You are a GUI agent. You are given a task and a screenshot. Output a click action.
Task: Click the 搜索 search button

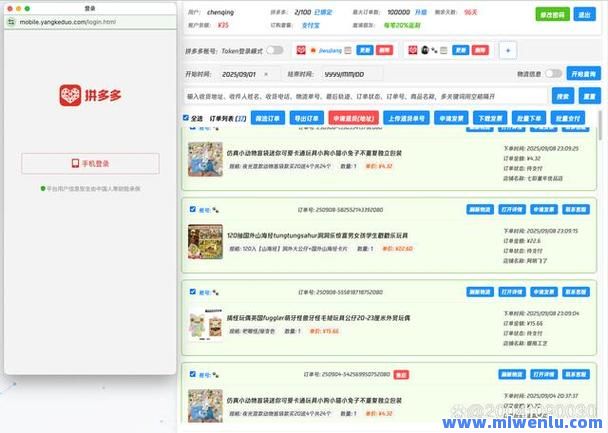point(563,96)
